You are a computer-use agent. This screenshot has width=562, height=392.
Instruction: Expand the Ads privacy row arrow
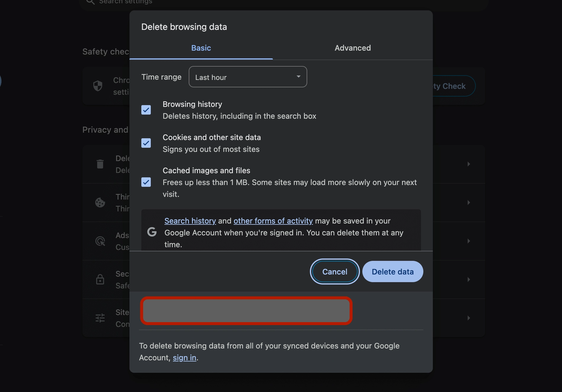[469, 241]
